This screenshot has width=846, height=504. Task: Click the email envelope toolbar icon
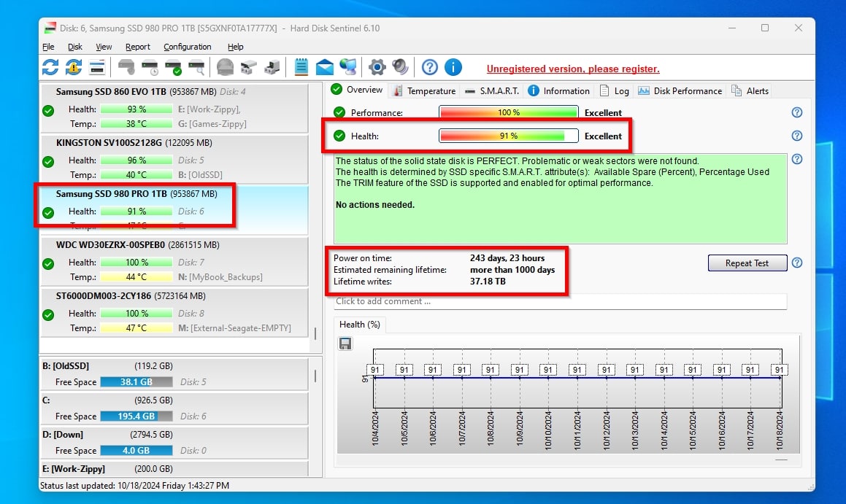(x=324, y=68)
